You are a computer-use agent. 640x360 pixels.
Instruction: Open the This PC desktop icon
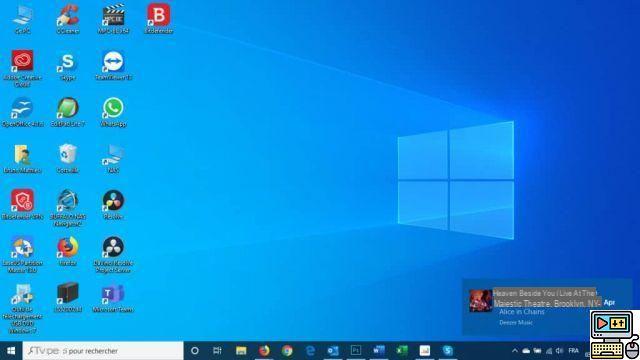coord(22,18)
